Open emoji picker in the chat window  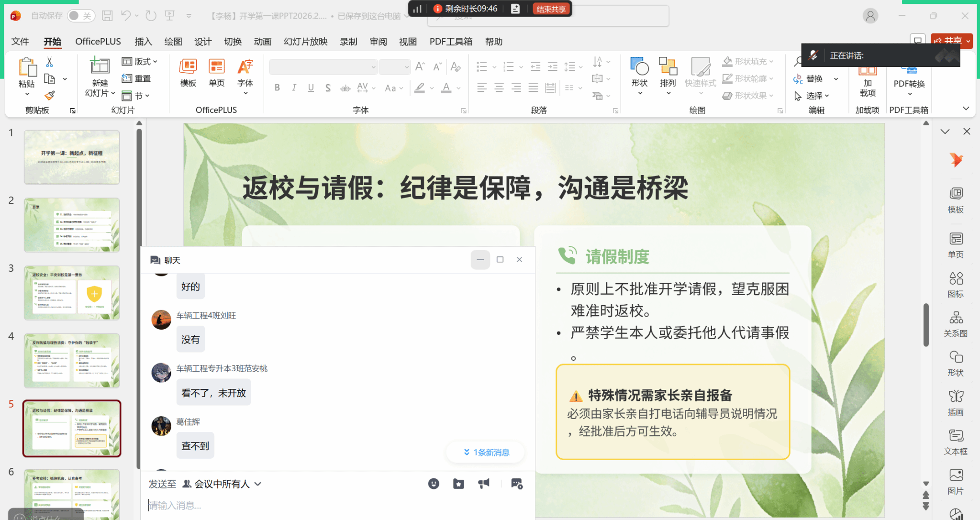point(434,484)
